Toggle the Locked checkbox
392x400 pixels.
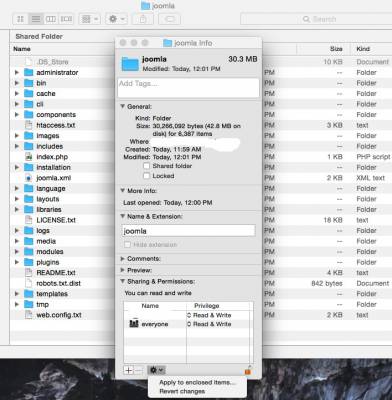click(x=146, y=176)
